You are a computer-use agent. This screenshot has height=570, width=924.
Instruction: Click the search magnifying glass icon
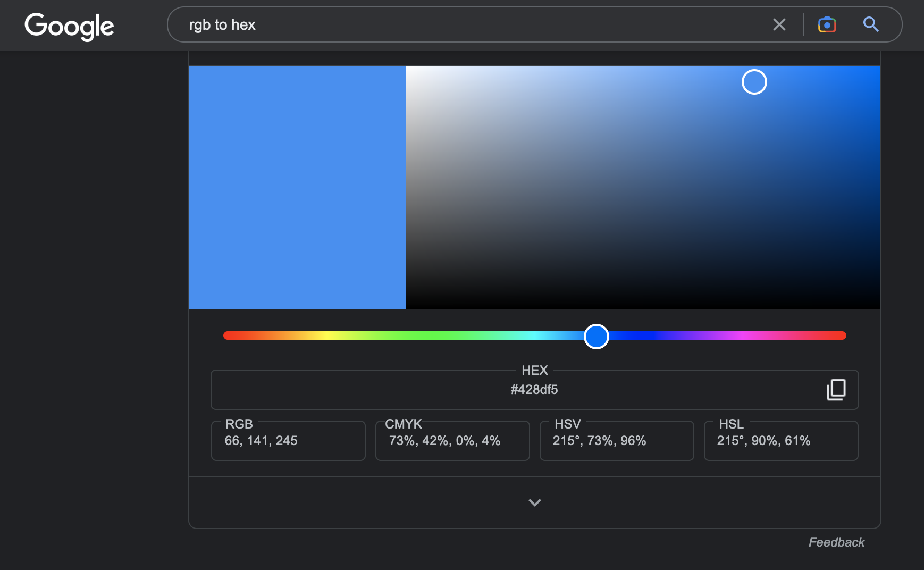pyautogui.click(x=871, y=24)
